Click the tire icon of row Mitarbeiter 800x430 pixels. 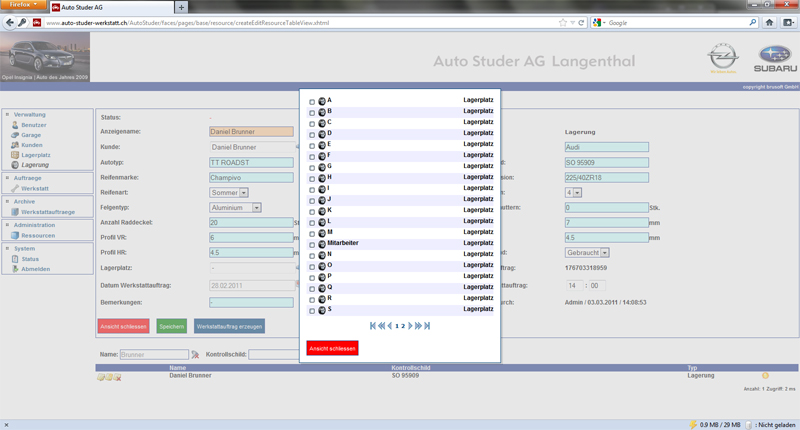tap(322, 244)
